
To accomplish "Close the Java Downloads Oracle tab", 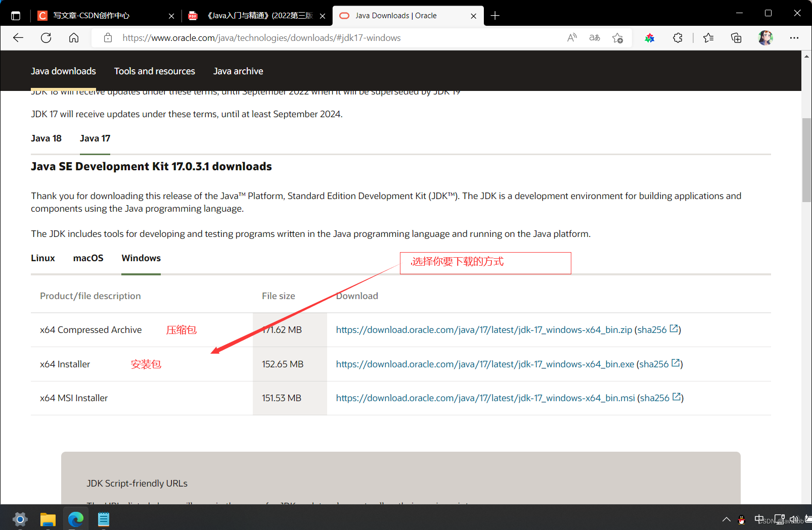I will coord(473,16).
